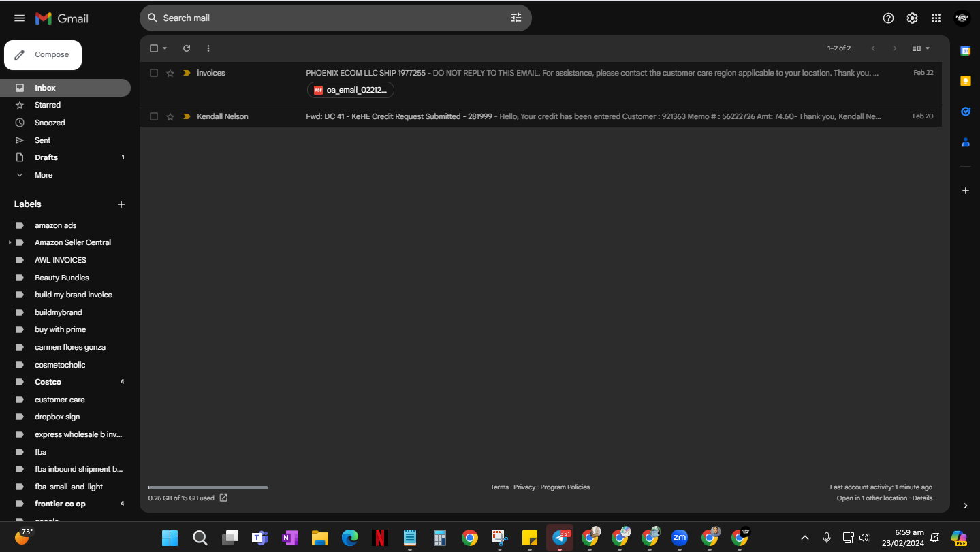Click the Gmail logo
The image size is (980, 552).
62,18
